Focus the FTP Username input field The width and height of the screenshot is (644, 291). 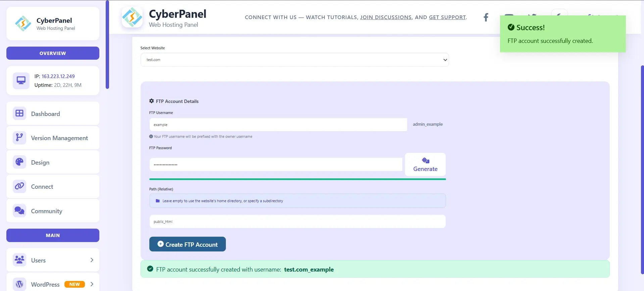click(x=278, y=125)
